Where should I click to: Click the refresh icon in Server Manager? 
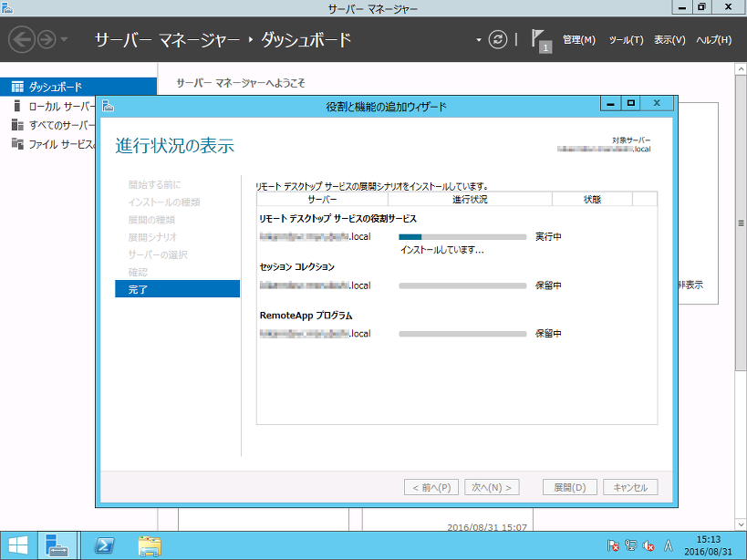[x=497, y=40]
